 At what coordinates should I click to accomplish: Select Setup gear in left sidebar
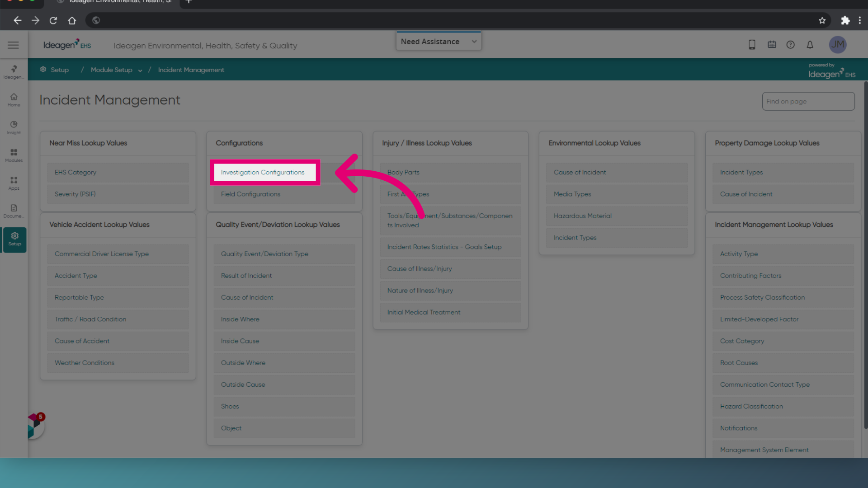(x=14, y=239)
